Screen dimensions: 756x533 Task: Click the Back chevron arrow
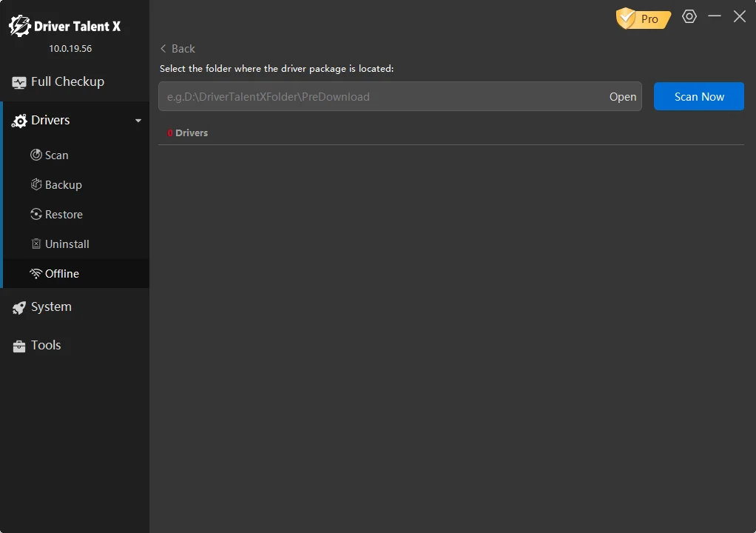[163, 49]
